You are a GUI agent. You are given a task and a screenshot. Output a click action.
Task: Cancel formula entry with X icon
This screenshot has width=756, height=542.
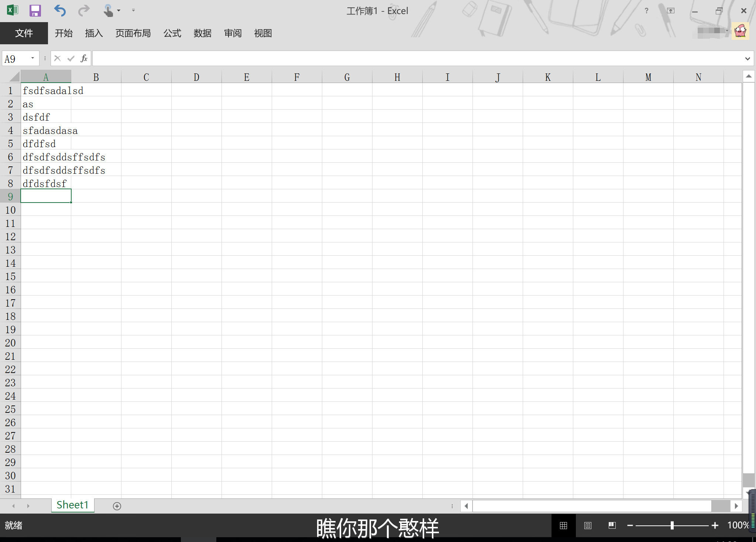(58, 58)
